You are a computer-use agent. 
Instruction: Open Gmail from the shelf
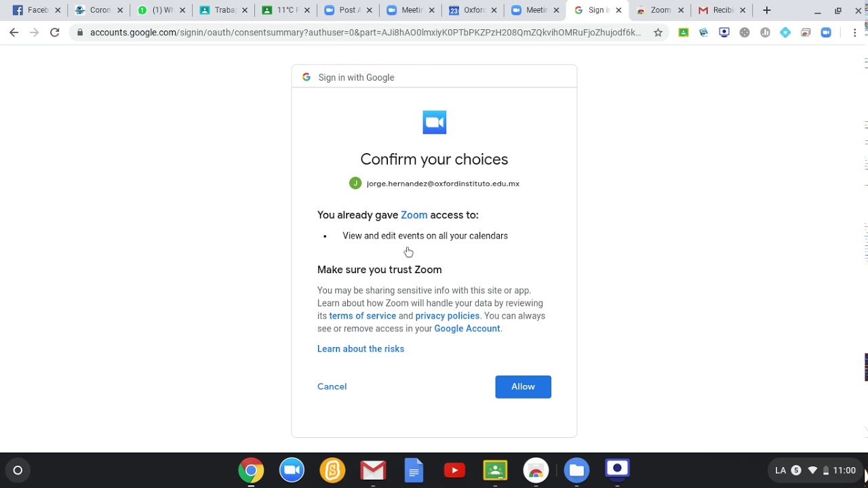tap(373, 470)
